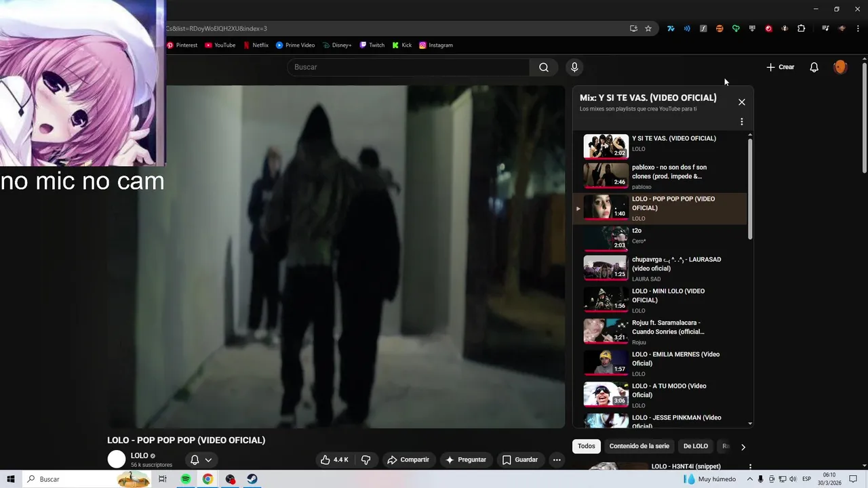
Task: Open the blue 7TV extension icon
Action: (x=671, y=28)
